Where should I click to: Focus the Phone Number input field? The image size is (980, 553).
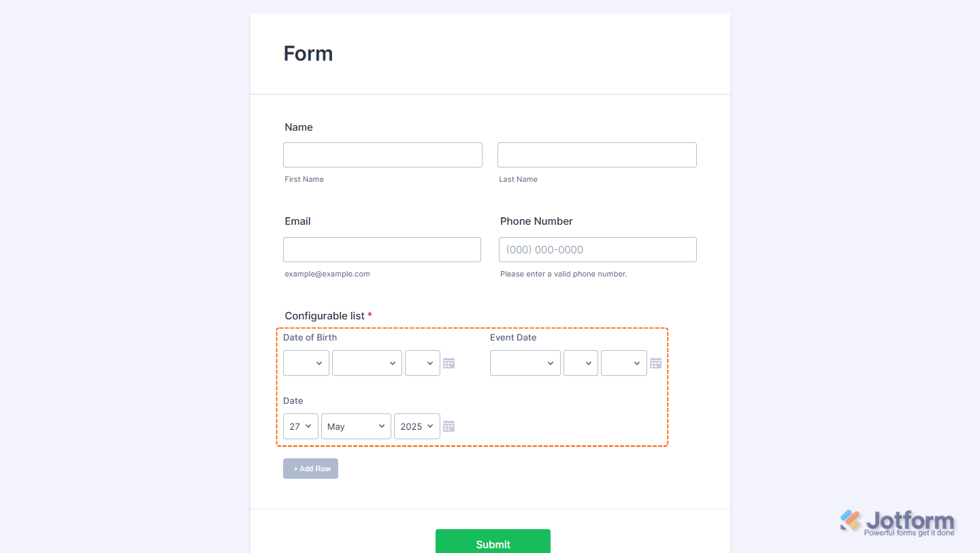598,249
